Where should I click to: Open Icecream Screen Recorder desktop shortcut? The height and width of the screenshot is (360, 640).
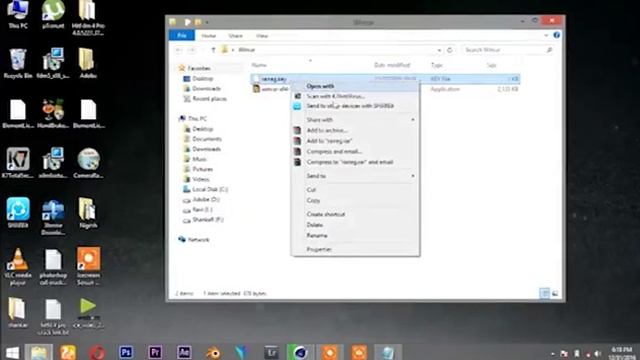[88, 266]
